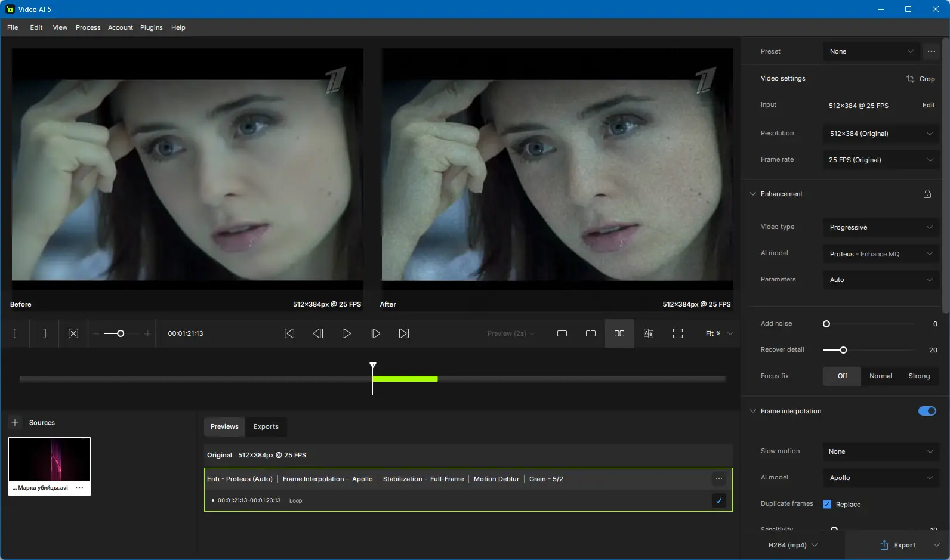Click the Enhancement lock icon
950x560 pixels.
click(927, 194)
